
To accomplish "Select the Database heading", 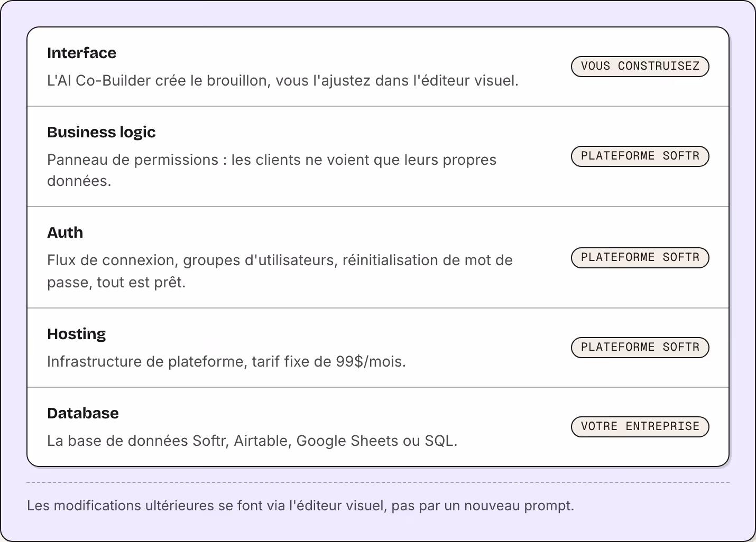I will point(82,413).
